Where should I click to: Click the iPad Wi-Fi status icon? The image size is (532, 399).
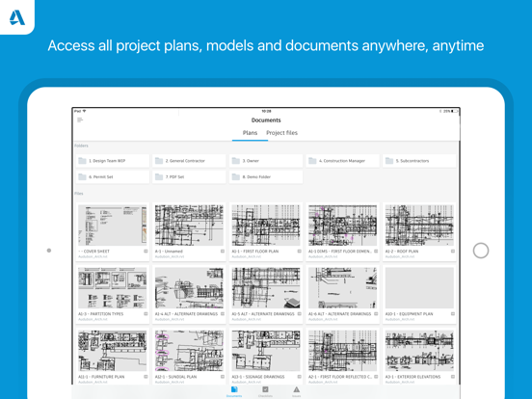click(84, 111)
